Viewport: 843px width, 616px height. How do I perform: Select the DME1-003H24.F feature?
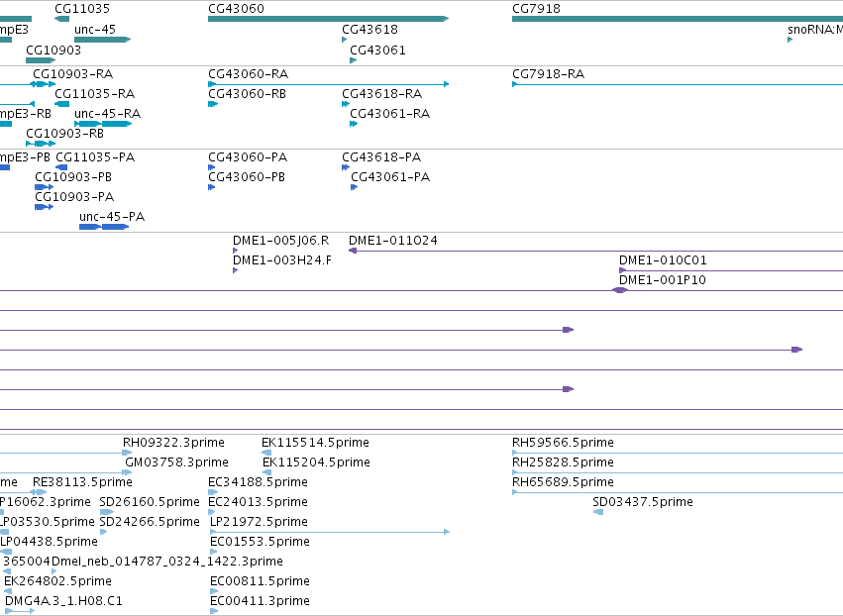click(x=235, y=270)
